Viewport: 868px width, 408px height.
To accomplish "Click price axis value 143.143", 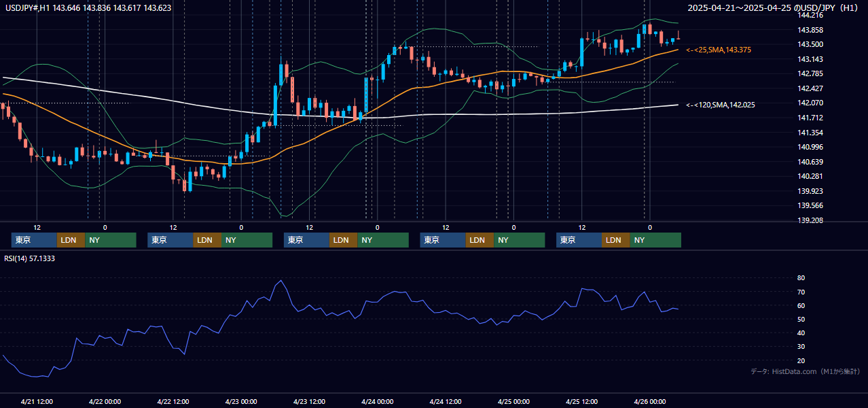I will [x=811, y=59].
